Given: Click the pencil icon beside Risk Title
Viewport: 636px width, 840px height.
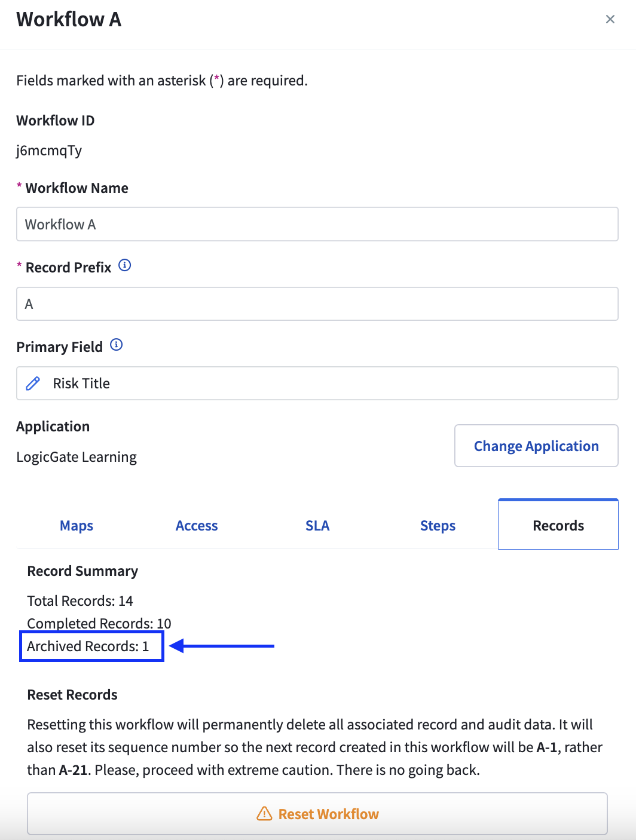Looking at the screenshot, I should tap(33, 384).
